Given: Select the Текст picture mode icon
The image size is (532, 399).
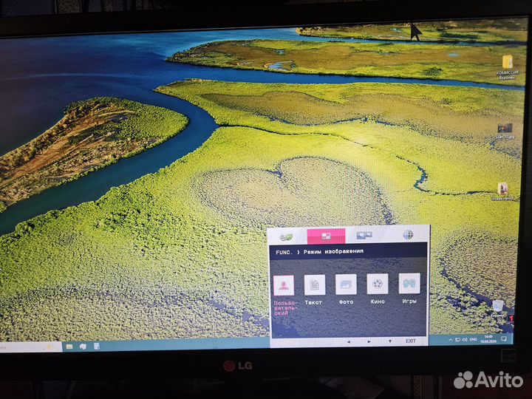Looking at the screenshot, I should coord(315,284).
